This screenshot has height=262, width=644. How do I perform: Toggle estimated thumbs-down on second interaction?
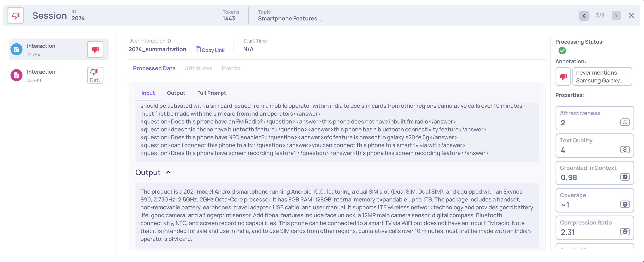pos(95,75)
